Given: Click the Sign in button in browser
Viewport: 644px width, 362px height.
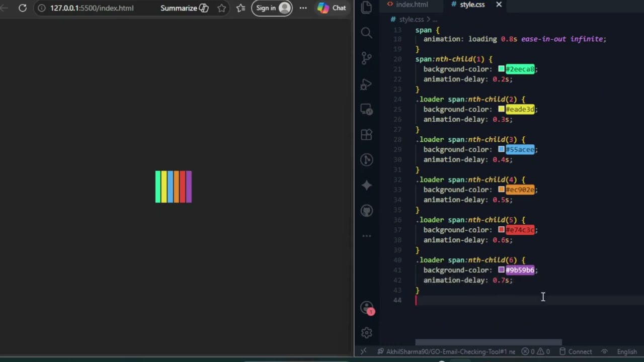Looking at the screenshot, I should (x=272, y=8).
